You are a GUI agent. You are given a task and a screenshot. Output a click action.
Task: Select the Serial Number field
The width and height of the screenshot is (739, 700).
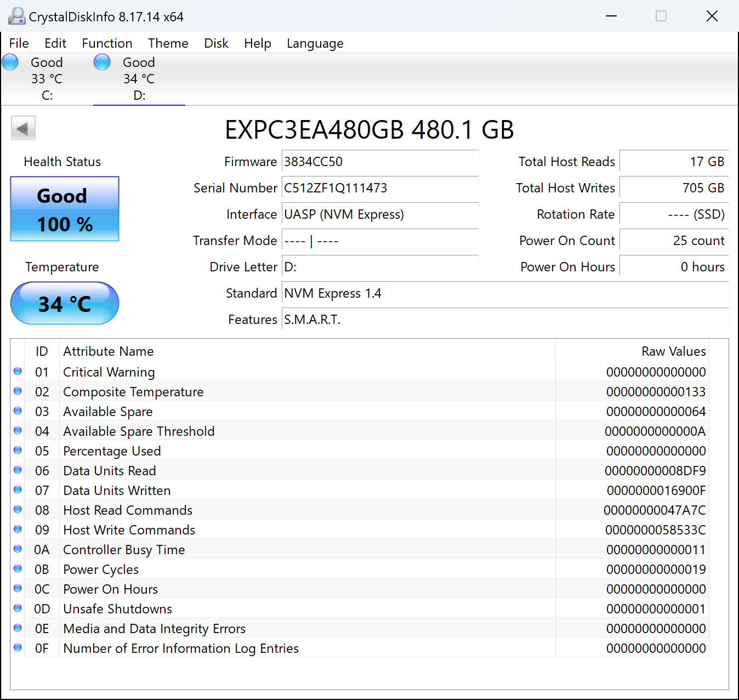tap(380, 187)
